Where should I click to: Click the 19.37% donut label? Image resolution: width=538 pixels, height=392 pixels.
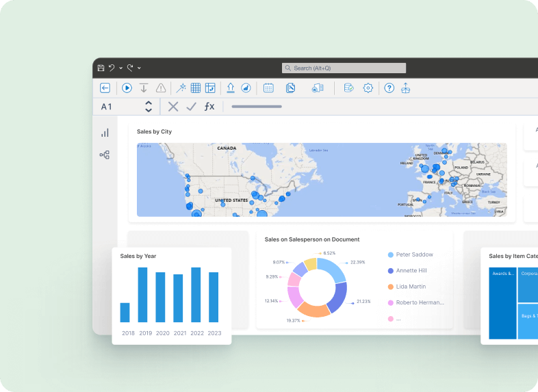[294, 321]
